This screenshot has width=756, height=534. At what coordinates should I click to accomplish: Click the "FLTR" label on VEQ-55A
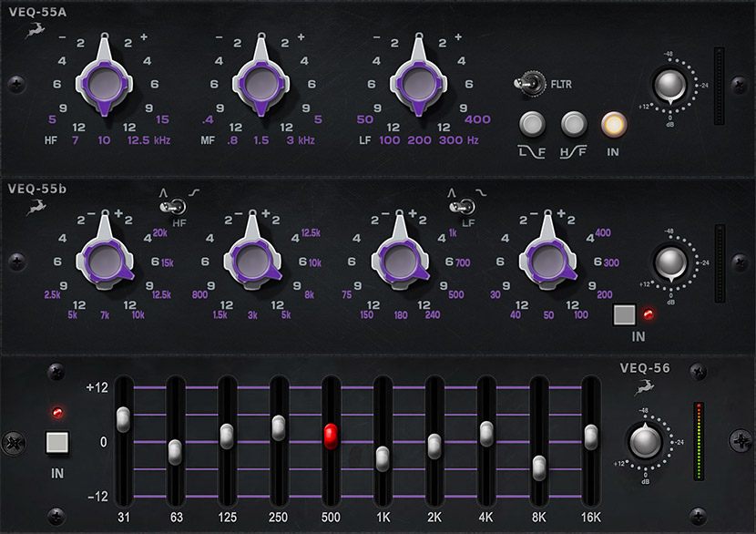(561, 85)
